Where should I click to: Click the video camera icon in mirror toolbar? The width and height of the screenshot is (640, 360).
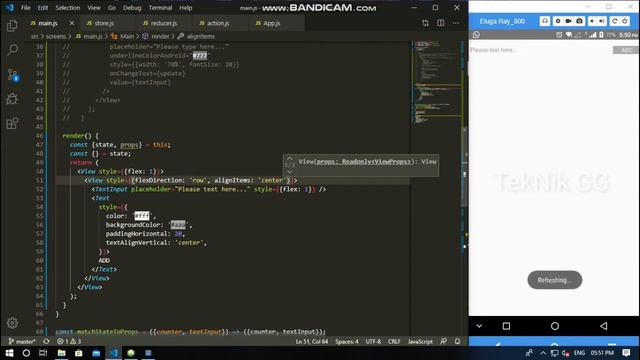pos(568,21)
